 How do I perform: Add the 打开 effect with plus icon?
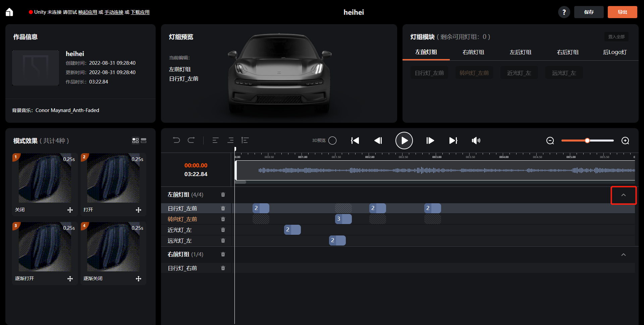point(139,210)
